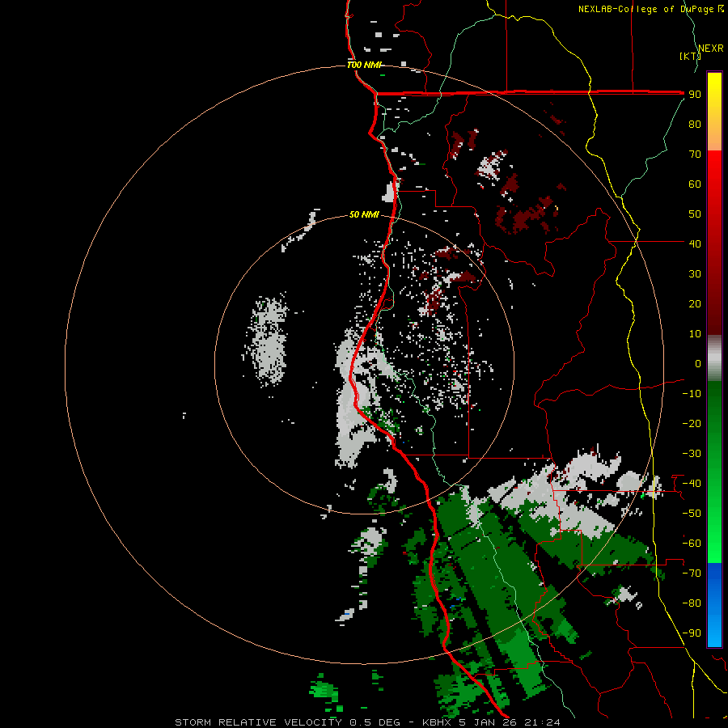Select the -90 value on velocity scale
728x728 pixels.
(692, 633)
